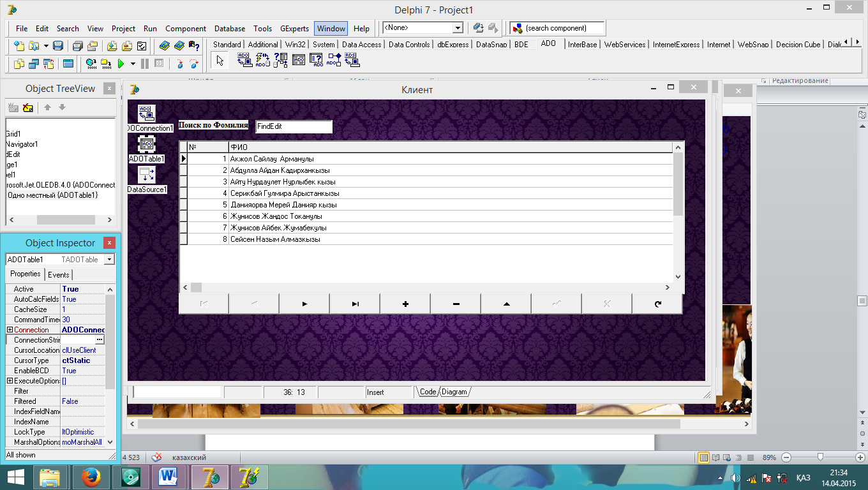Image resolution: width=868 pixels, height=490 pixels.
Task: Click the New Items toolbar icon
Action: click(x=19, y=46)
